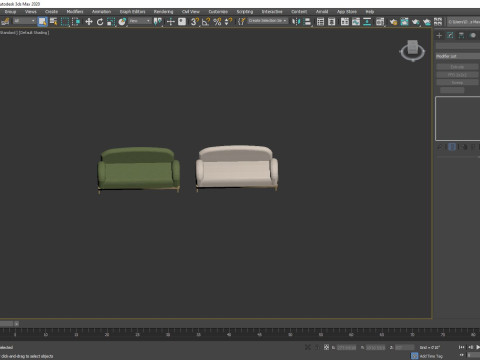Toggle Spinner Snap

click(x=228, y=22)
